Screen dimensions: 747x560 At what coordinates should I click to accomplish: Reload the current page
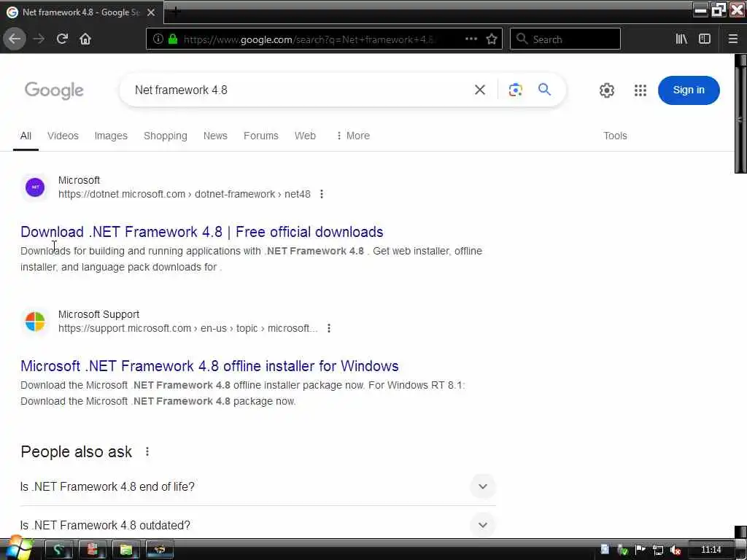pyautogui.click(x=62, y=39)
